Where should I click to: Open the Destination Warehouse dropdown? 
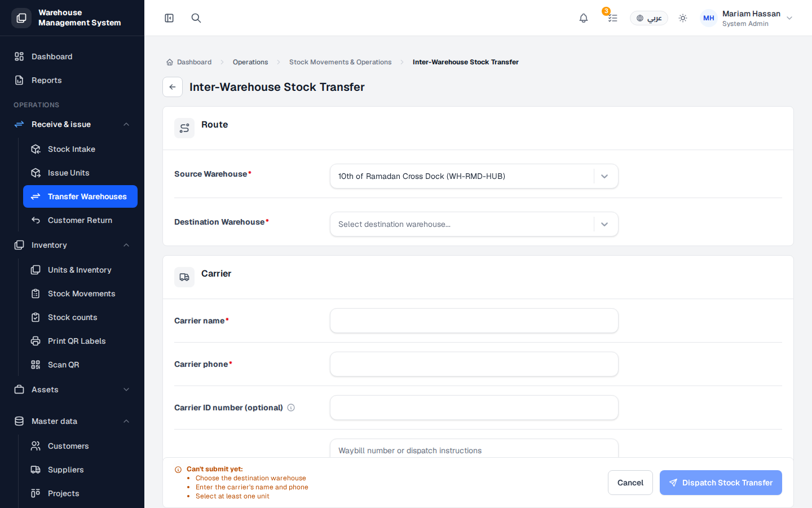474,224
